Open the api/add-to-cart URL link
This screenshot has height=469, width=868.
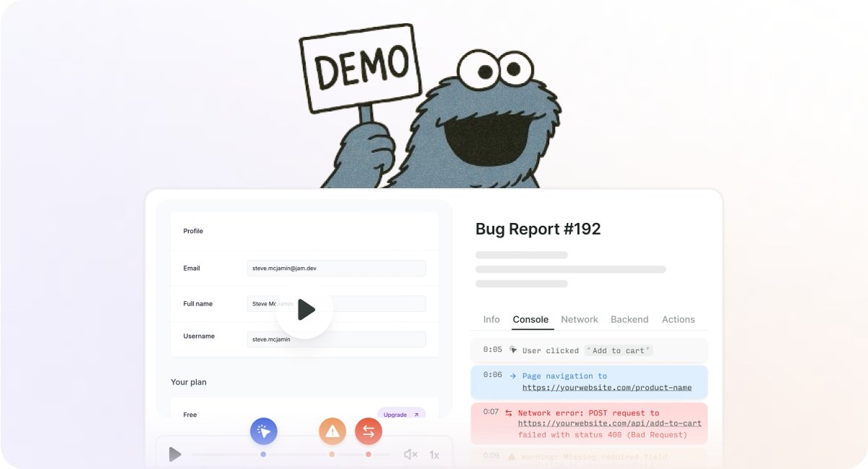[610, 423]
